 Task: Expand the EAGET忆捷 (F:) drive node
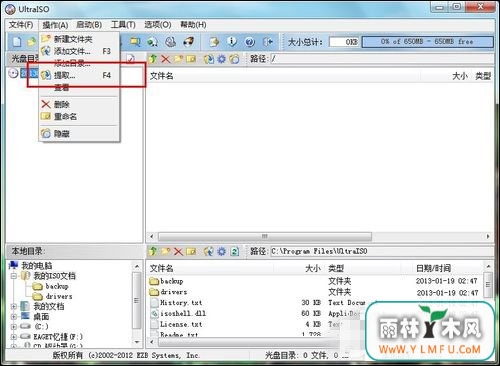tap(14, 337)
